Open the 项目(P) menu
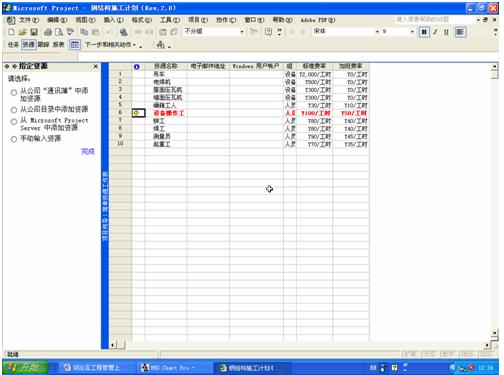The width and height of the screenshot is (504, 375). 198,20
